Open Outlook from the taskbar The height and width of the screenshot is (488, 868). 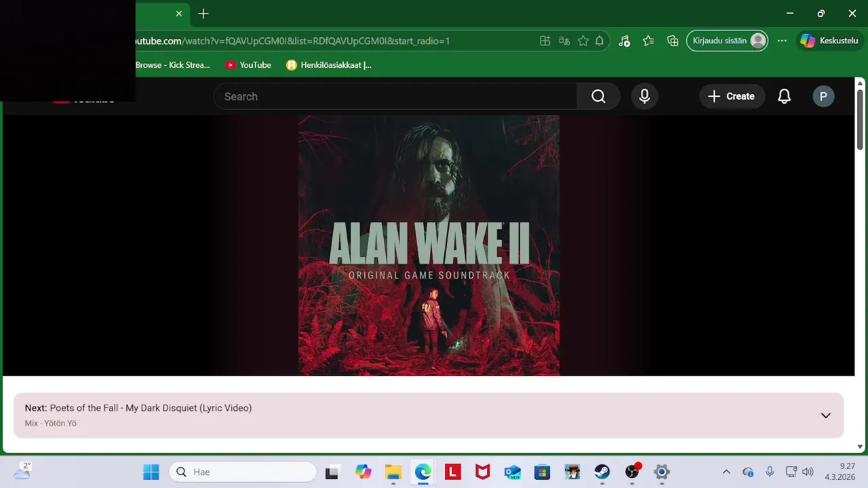pyautogui.click(x=513, y=472)
